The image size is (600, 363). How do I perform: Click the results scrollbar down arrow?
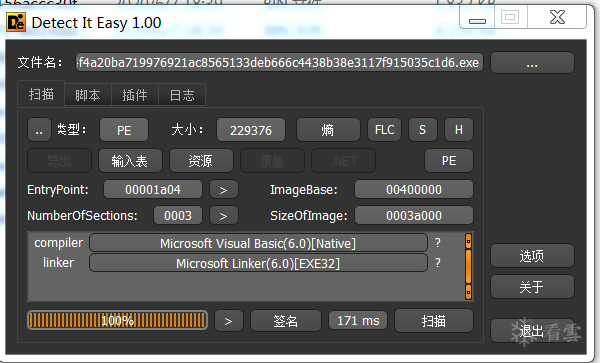coord(468,292)
